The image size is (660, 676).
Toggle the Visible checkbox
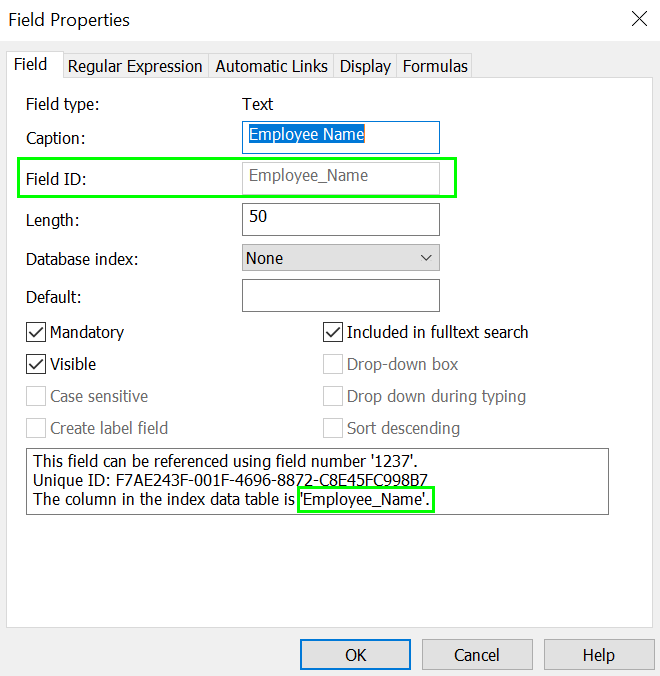[x=36, y=364]
